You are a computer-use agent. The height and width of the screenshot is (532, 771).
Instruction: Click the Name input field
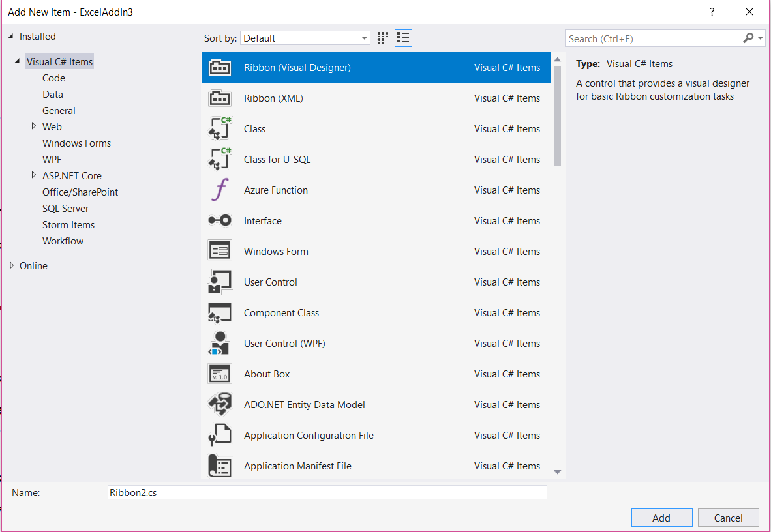click(327, 493)
